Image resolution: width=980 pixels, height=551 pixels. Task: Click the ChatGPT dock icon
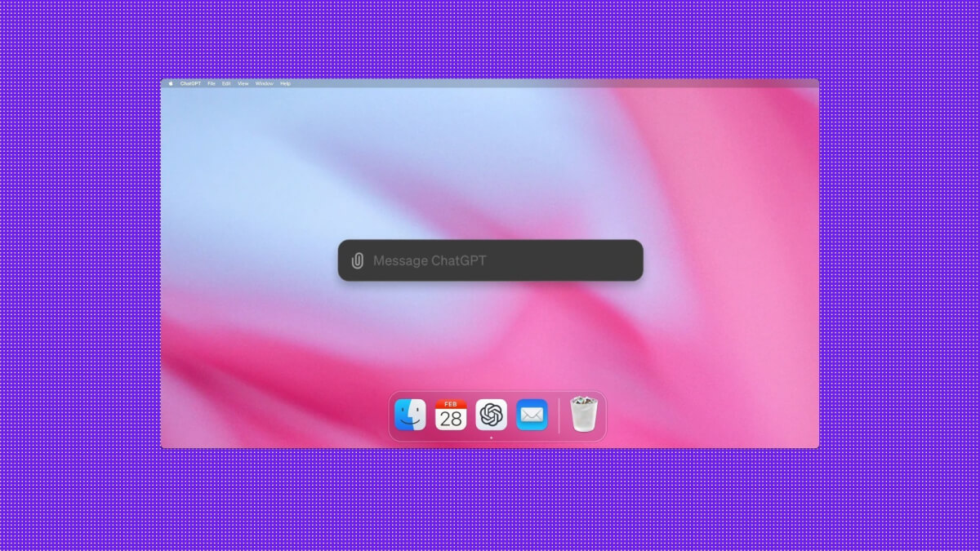(491, 415)
